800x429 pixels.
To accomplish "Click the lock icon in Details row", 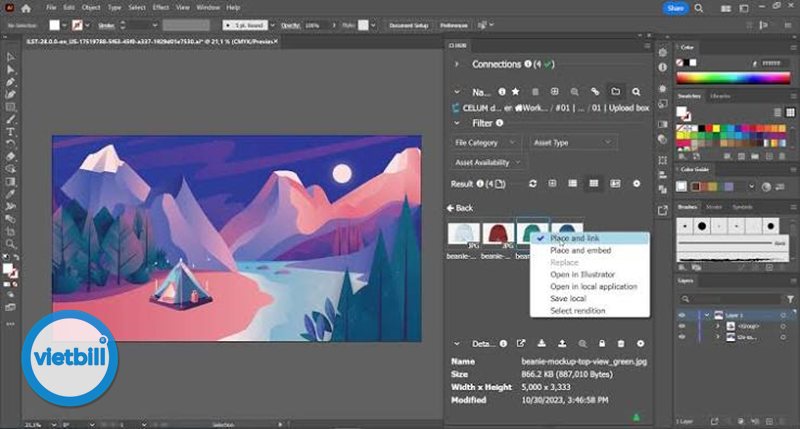I will click(x=602, y=343).
